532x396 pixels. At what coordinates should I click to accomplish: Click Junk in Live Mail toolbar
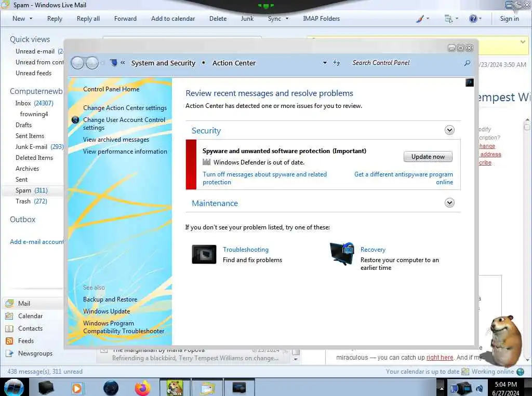[x=247, y=19]
